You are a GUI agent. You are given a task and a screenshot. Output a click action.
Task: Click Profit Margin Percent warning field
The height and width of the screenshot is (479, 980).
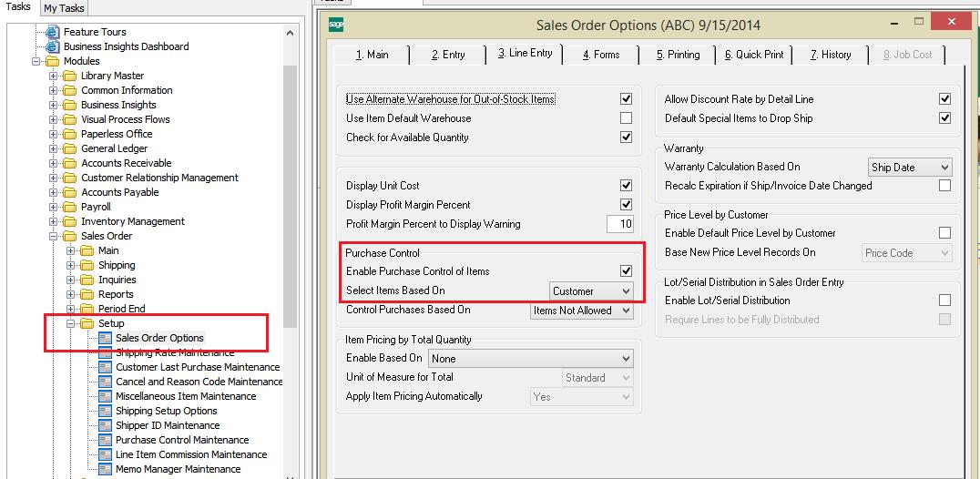[619, 224]
